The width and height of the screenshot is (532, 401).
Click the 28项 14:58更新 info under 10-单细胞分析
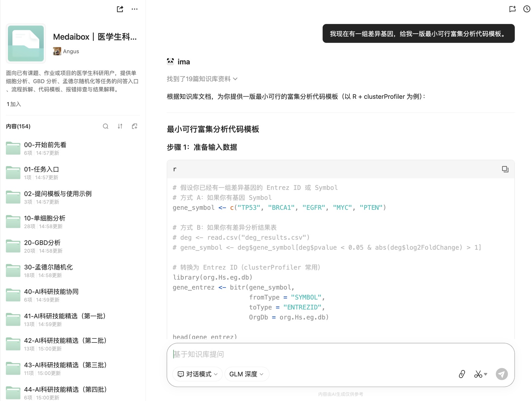coord(43,226)
